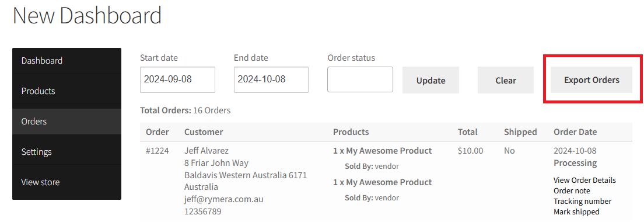The width and height of the screenshot is (644, 222).
Task: Open the Order status dropdown
Action: [x=360, y=79]
